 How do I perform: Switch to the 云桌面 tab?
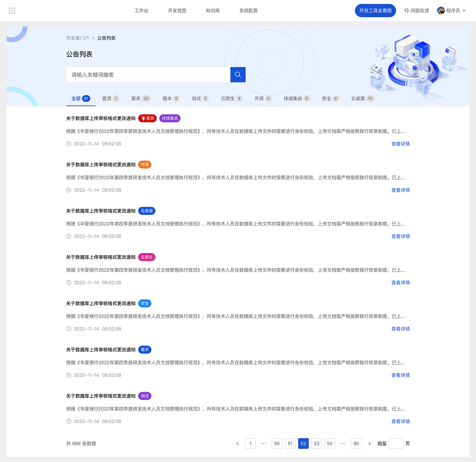pos(363,98)
